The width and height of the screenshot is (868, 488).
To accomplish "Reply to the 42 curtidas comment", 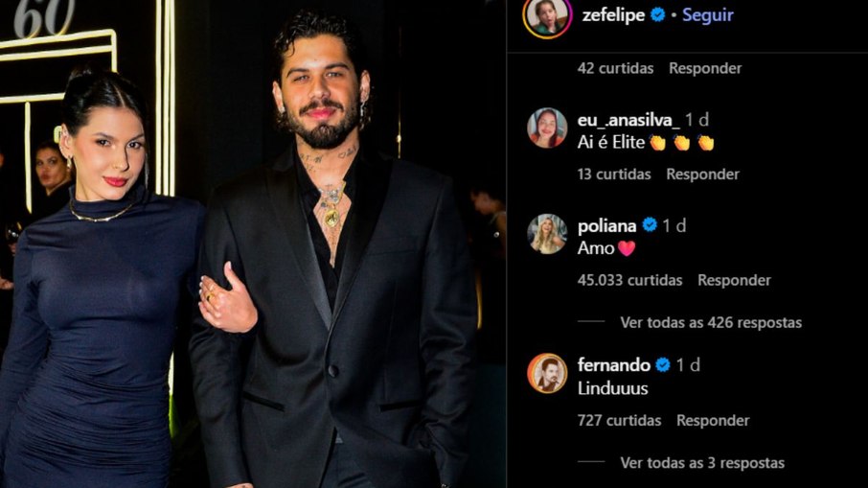I will coord(705,68).
